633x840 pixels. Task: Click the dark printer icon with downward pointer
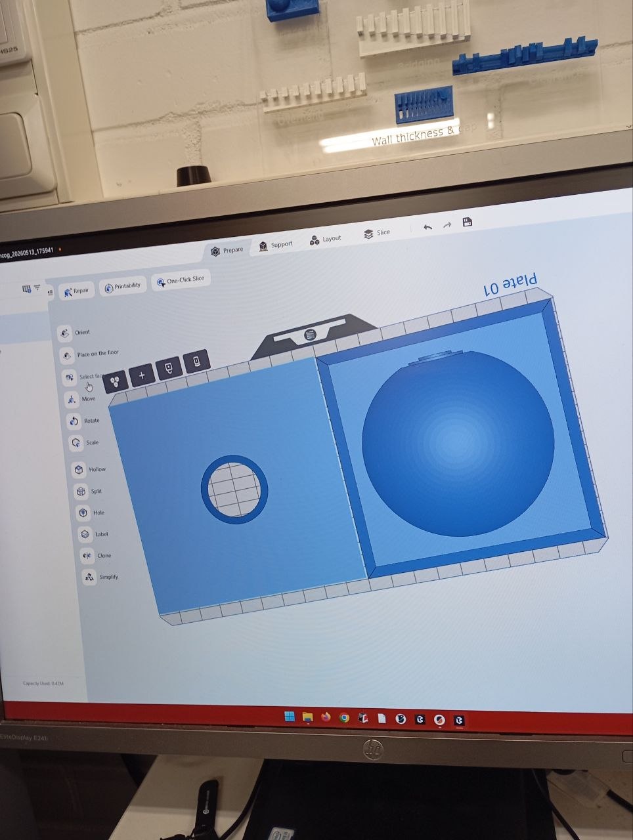click(169, 368)
